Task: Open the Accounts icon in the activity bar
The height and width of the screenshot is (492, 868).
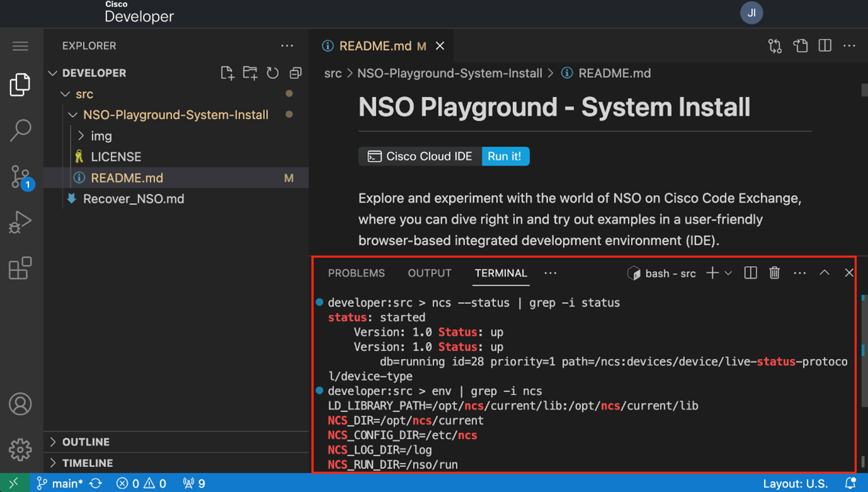Action: pos(20,405)
